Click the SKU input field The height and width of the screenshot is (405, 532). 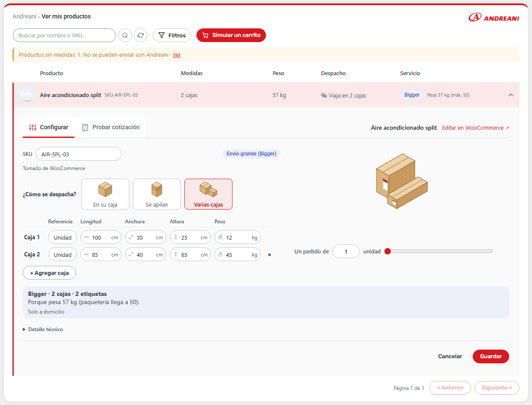pyautogui.click(x=79, y=154)
